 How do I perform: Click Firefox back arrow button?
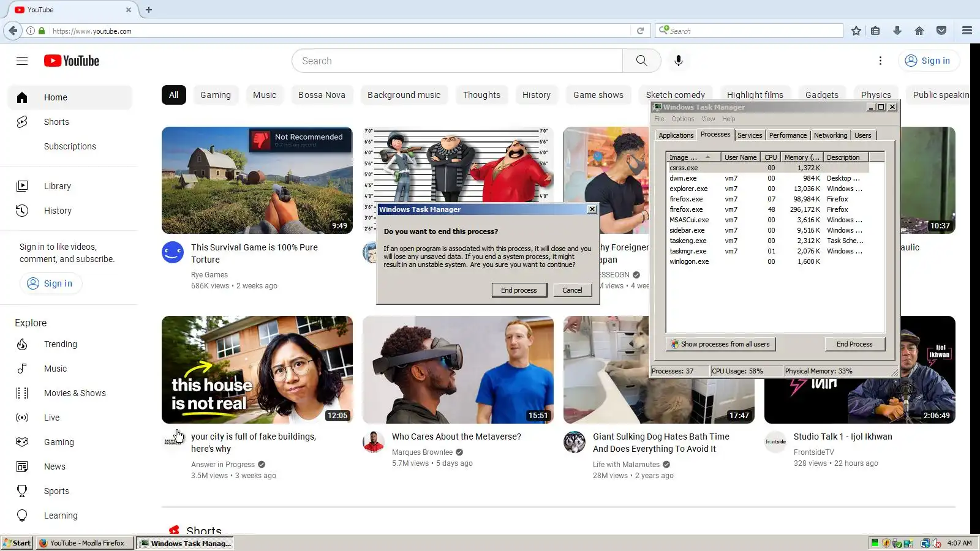(13, 31)
